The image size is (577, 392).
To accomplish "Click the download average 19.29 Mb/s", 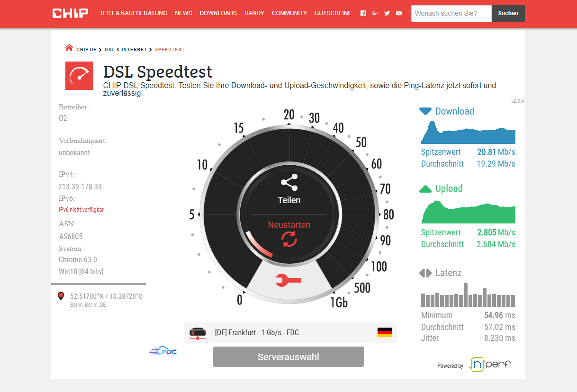I will [496, 164].
